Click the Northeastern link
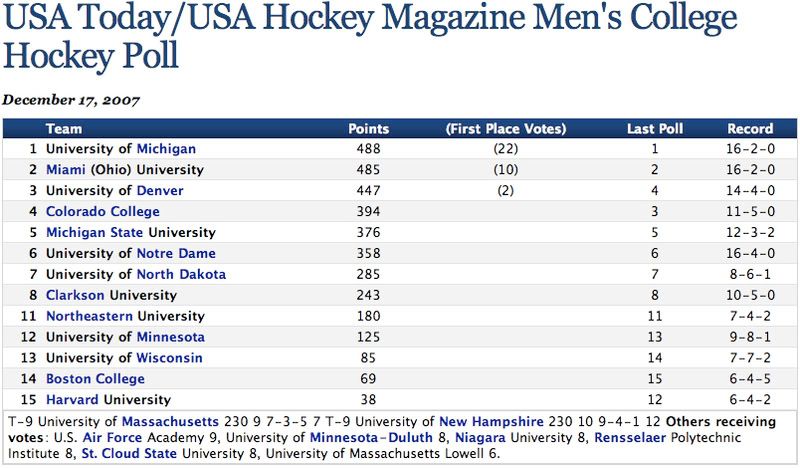The image size is (800, 468). click(x=92, y=317)
